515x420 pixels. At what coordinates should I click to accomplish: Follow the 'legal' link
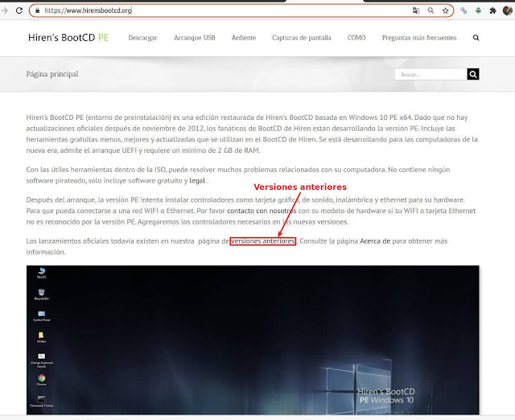[197, 180]
